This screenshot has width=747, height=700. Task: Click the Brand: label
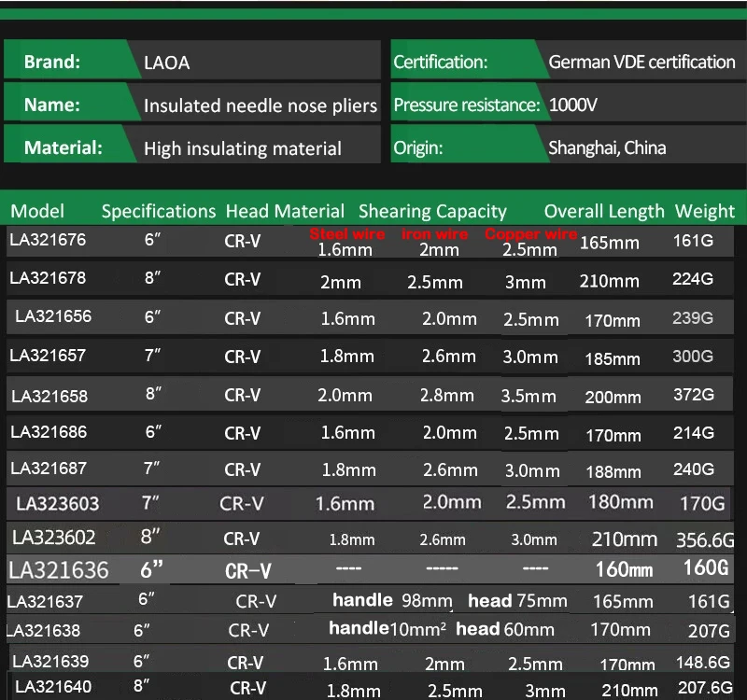52,62
